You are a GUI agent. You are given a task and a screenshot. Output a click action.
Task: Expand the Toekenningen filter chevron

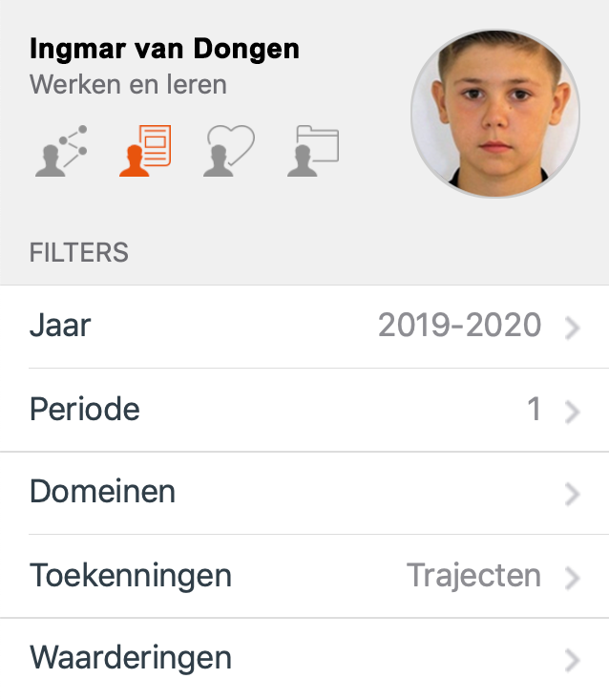(x=572, y=577)
